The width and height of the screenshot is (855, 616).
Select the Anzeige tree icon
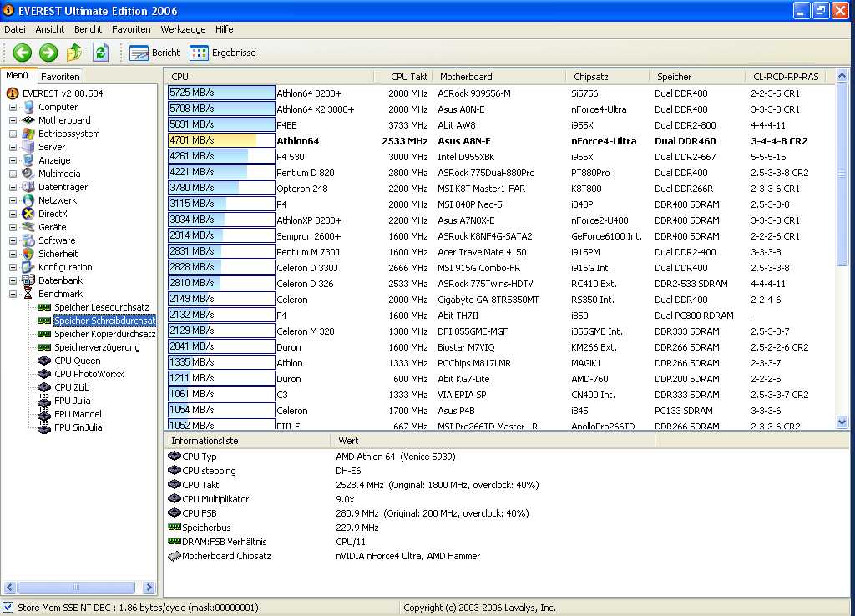[28, 160]
